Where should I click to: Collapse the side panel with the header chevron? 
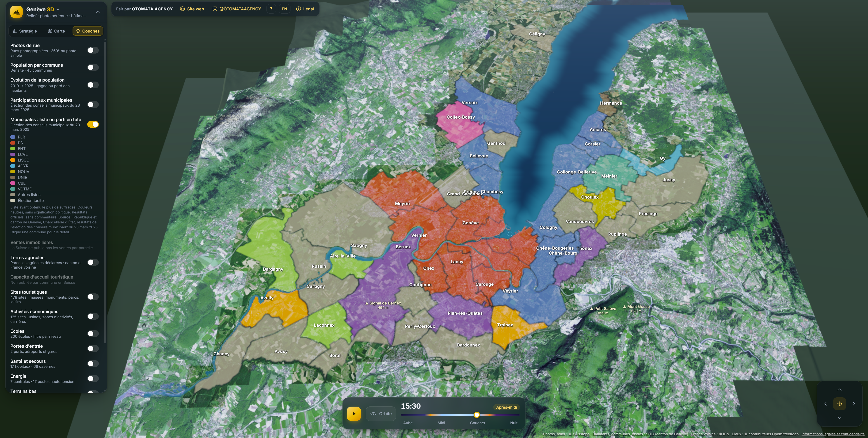[98, 12]
